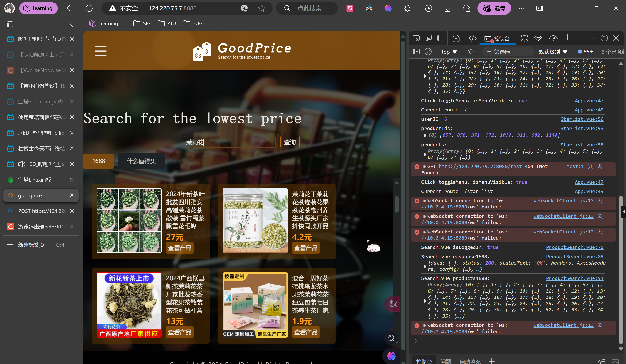
Task: Open the network wifi icon panel
Action: click(x=538, y=38)
